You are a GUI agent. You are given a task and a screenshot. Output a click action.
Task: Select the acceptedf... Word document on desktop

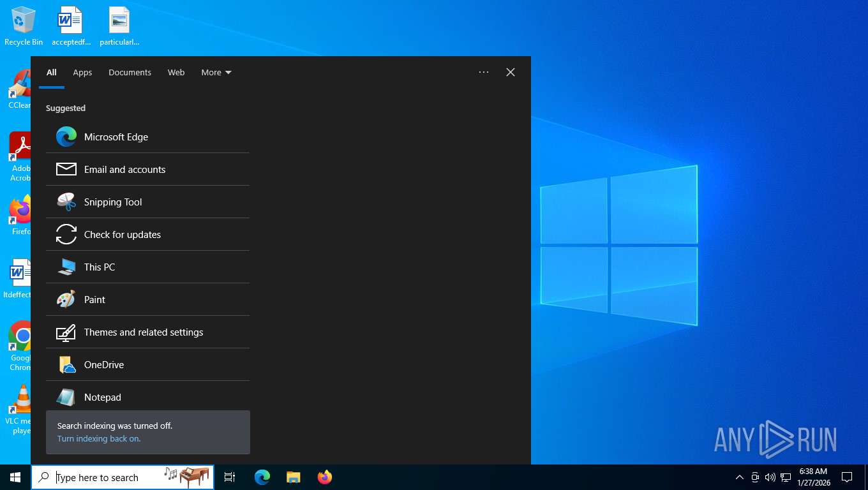point(71,26)
